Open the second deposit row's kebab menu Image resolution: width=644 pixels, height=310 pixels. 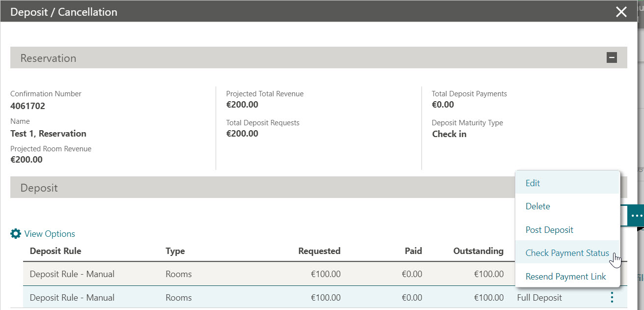(x=612, y=297)
